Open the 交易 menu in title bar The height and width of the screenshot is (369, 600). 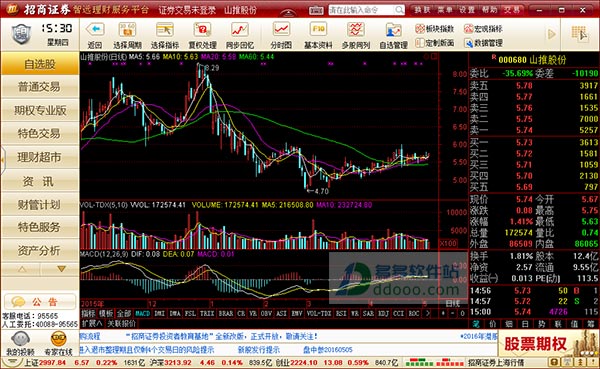[512, 10]
